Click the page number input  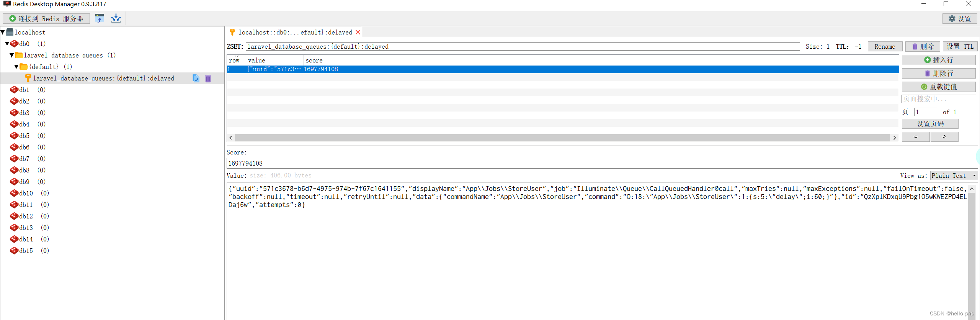pyautogui.click(x=925, y=112)
